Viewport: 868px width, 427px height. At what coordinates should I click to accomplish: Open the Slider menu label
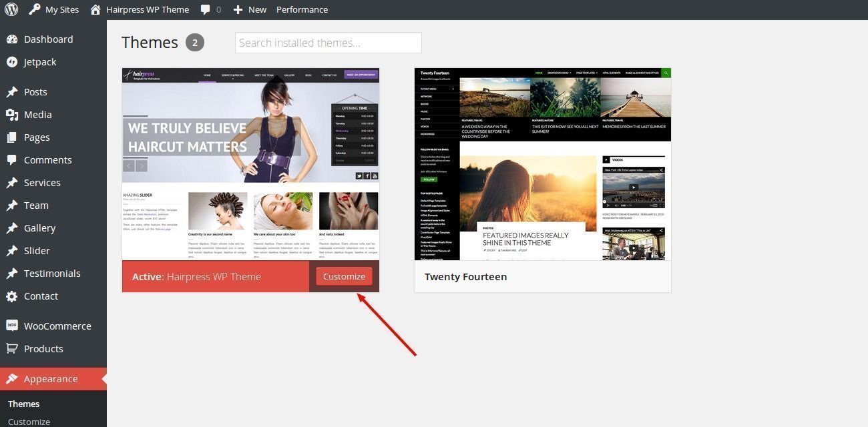click(x=37, y=251)
